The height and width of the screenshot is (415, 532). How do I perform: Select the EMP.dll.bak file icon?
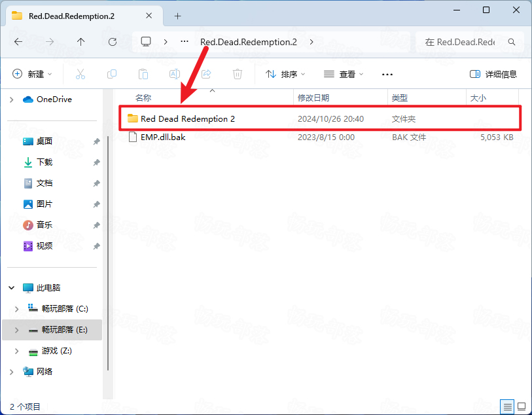tap(133, 137)
